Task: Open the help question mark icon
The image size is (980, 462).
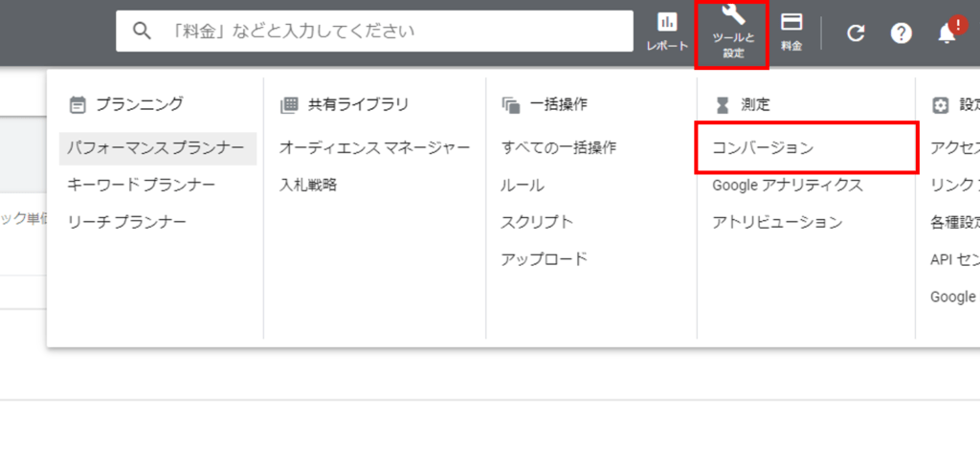Action: [902, 33]
